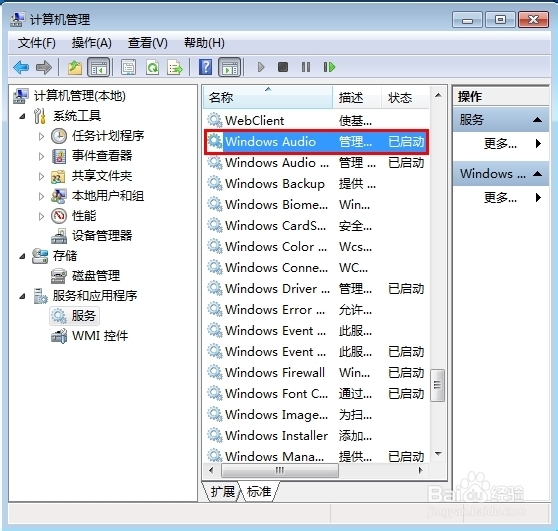Start service with play icon
Screen dimensions: 558x531
(261, 67)
